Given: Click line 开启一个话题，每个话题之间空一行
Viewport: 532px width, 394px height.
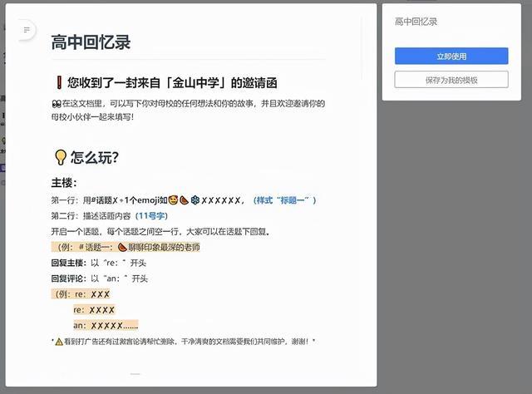Looking at the screenshot, I should click(x=160, y=232).
